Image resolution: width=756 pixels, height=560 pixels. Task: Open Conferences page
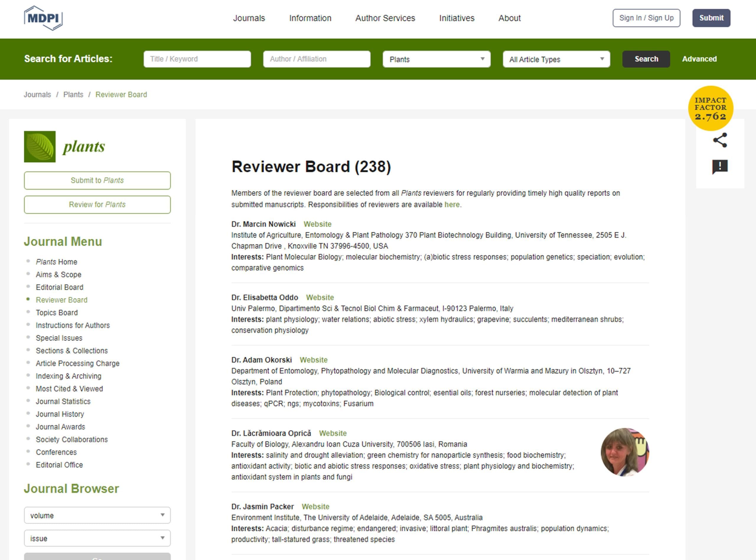(x=57, y=452)
